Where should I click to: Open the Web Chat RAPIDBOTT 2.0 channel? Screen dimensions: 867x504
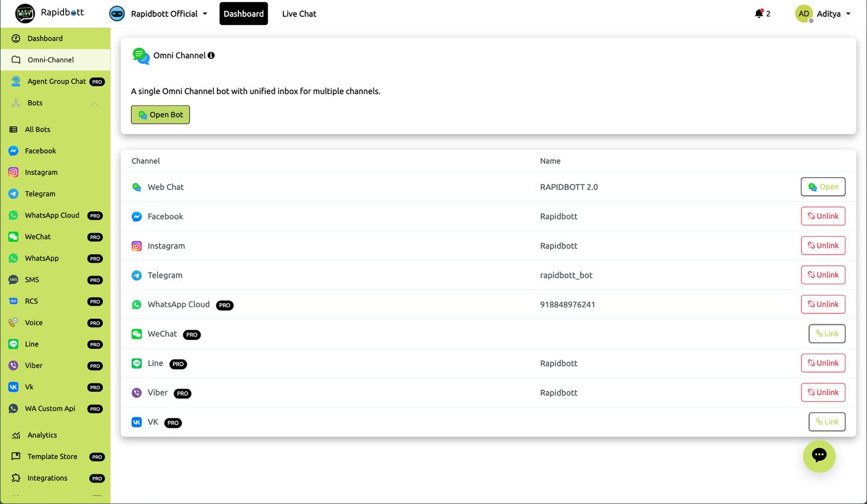823,187
